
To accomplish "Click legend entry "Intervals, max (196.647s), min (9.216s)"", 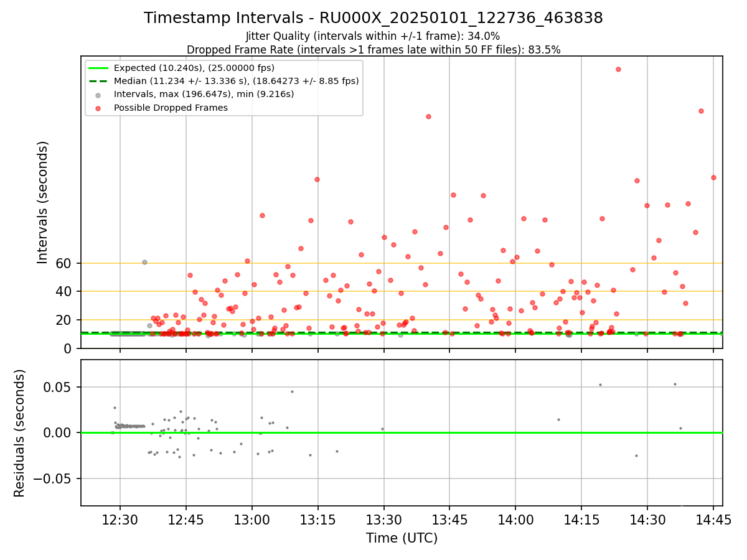I will pyautogui.click(x=204, y=94).
